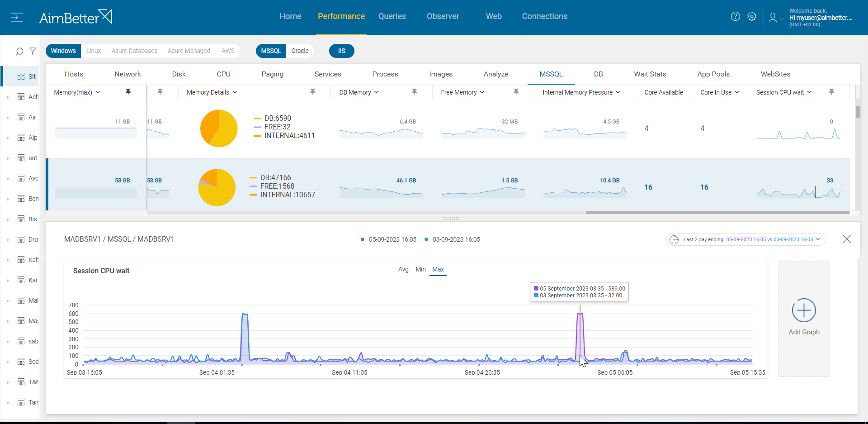Click the blue 03-09-2023 legend dot
This screenshot has width=868, height=424.
pos(426,239)
